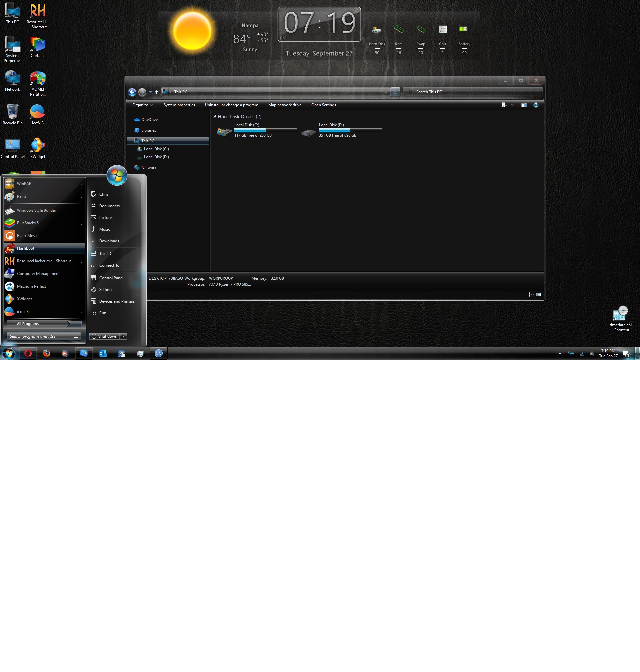Open qBittorrent from the taskbar
The width and height of the screenshot is (640, 672).
[x=159, y=353]
